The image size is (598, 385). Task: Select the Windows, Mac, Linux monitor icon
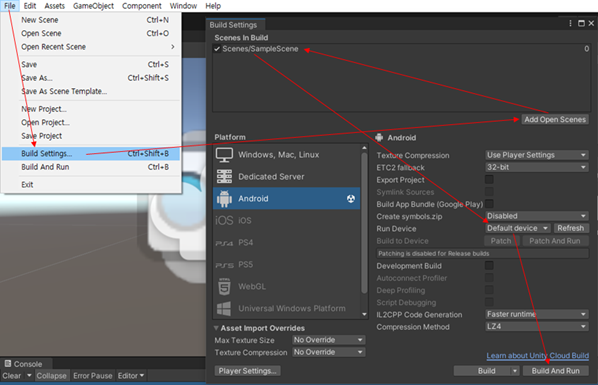click(224, 155)
